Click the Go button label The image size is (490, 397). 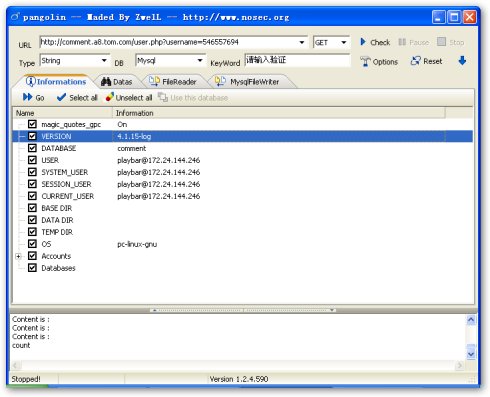[x=40, y=98]
